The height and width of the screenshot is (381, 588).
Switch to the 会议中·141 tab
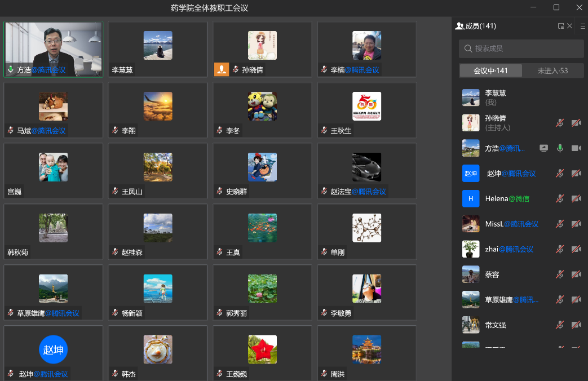pyautogui.click(x=490, y=70)
